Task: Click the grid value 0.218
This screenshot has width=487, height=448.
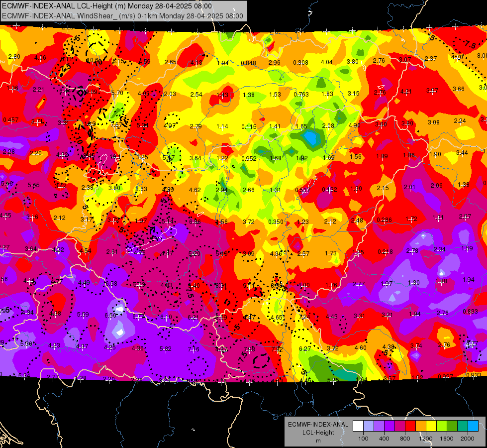Action: [x=385, y=252]
